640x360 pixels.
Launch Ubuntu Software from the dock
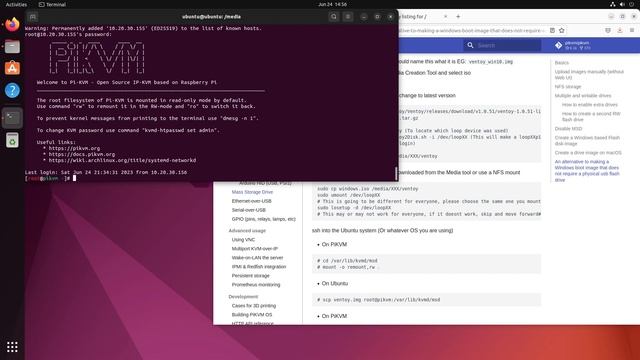click(12, 68)
